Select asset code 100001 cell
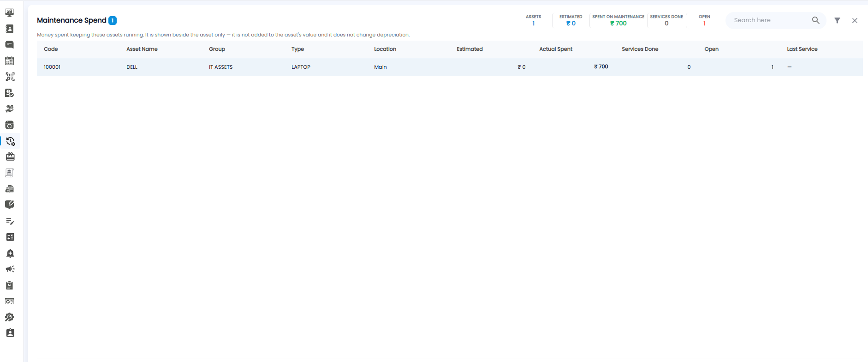This screenshot has height=362, width=868. 52,67
